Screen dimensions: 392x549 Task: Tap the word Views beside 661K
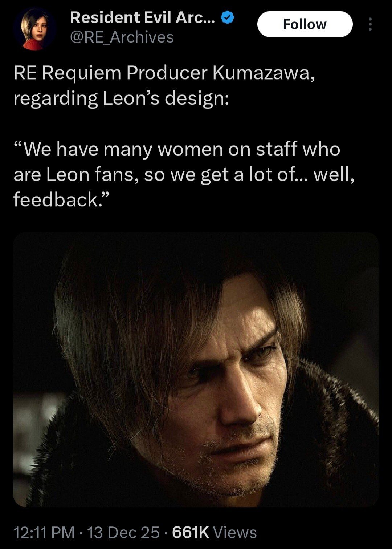(x=235, y=533)
